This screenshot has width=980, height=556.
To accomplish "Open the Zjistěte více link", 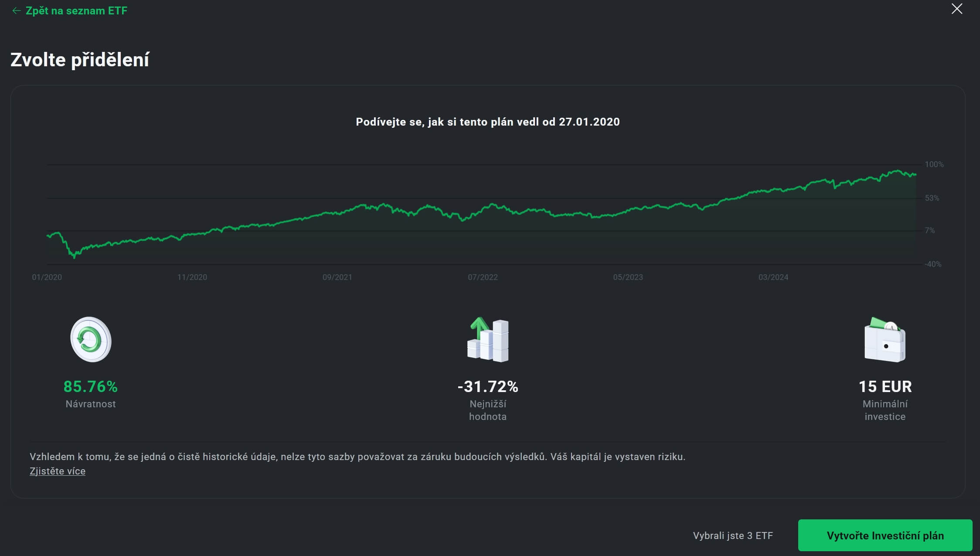I will pyautogui.click(x=58, y=471).
